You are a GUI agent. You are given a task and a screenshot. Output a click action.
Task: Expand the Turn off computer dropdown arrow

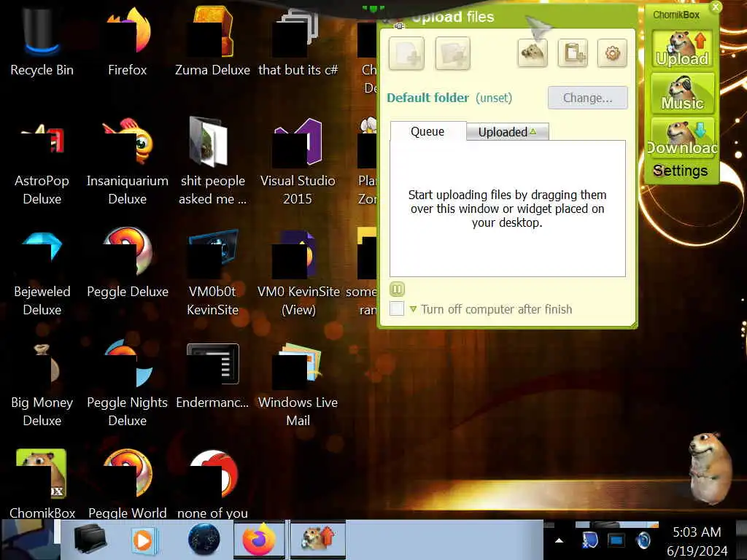click(x=413, y=309)
